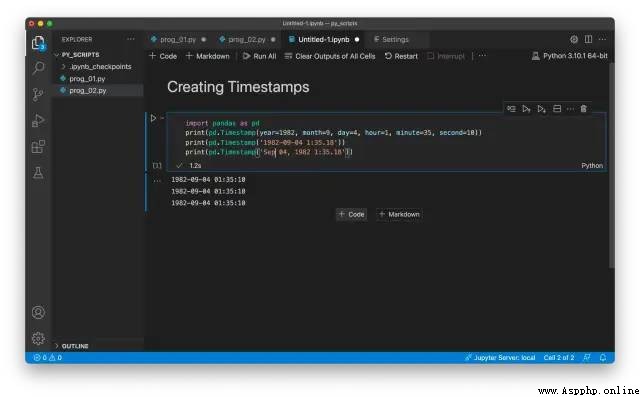640x397 pixels.
Task: Insert Markdown cell below the output
Action: coord(399,214)
